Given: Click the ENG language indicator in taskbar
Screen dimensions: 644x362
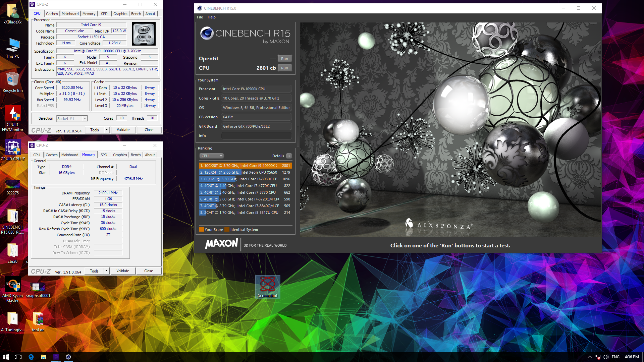Looking at the screenshot, I should pyautogui.click(x=615, y=357).
